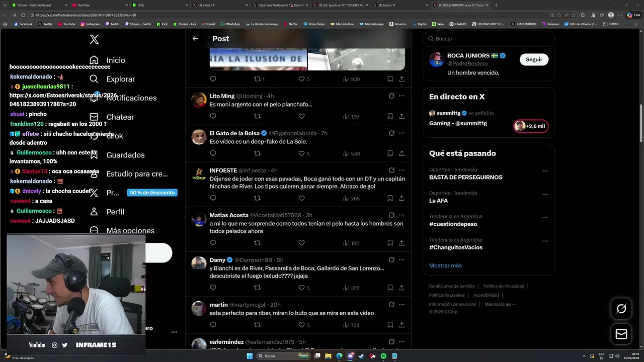Open the #ChanguitosVacios trend
The image size is (644, 362).
(x=456, y=247)
